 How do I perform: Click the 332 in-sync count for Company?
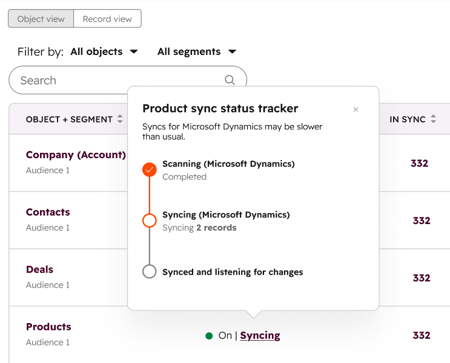pos(419,163)
